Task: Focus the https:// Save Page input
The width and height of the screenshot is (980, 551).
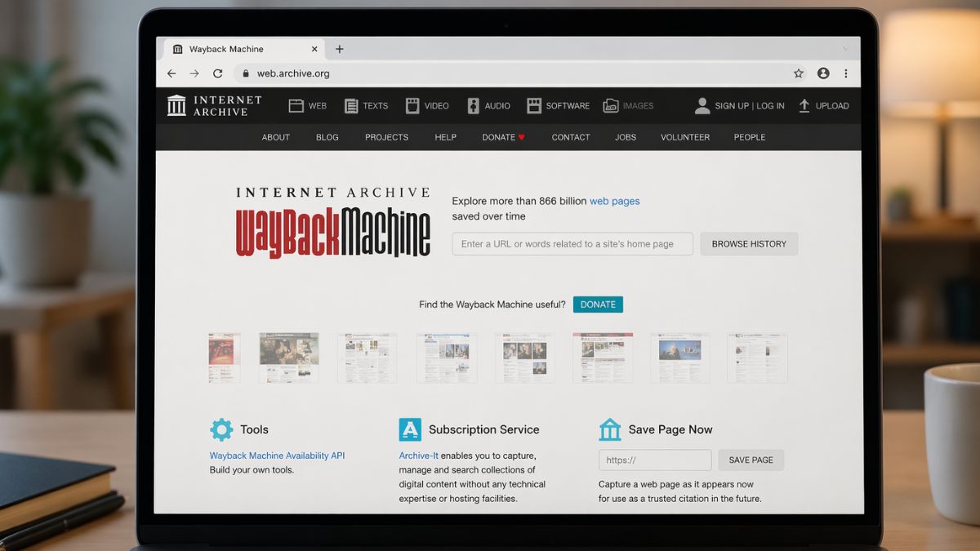Action: click(655, 460)
